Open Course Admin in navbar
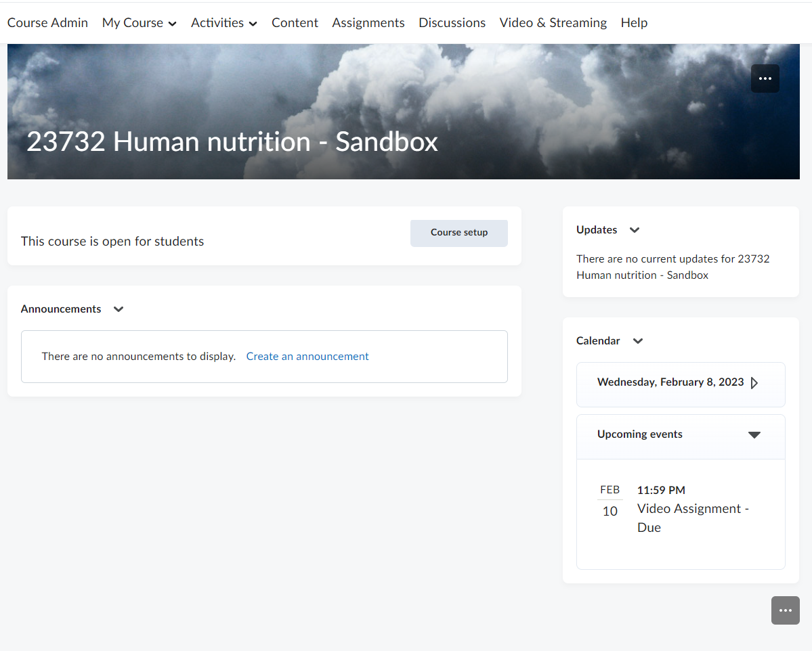This screenshot has width=812, height=651. [x=47, y=23]
